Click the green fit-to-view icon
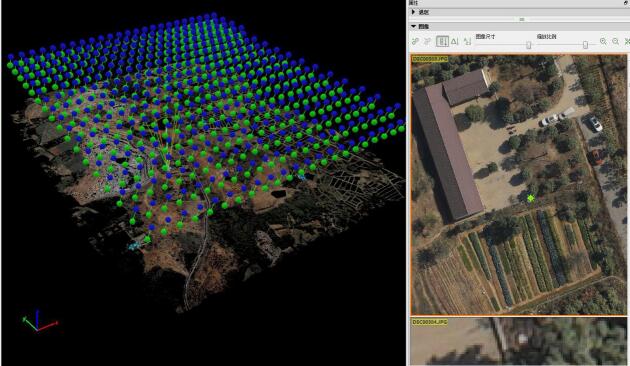Screen dimensions: 630x366 pyautogui.click(x=627, y=41)
